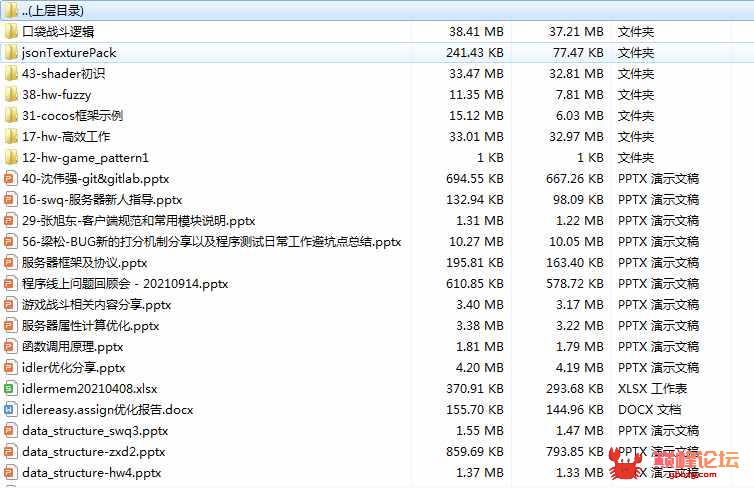Click type label DOCX 文档
Image resolution: width=754 pixels, height=488 pixels.
point(649,410)
